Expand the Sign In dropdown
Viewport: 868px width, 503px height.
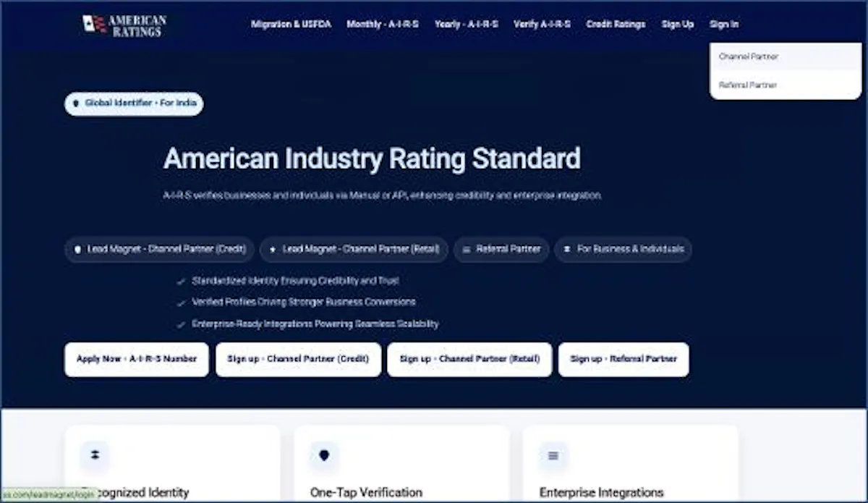724,25
